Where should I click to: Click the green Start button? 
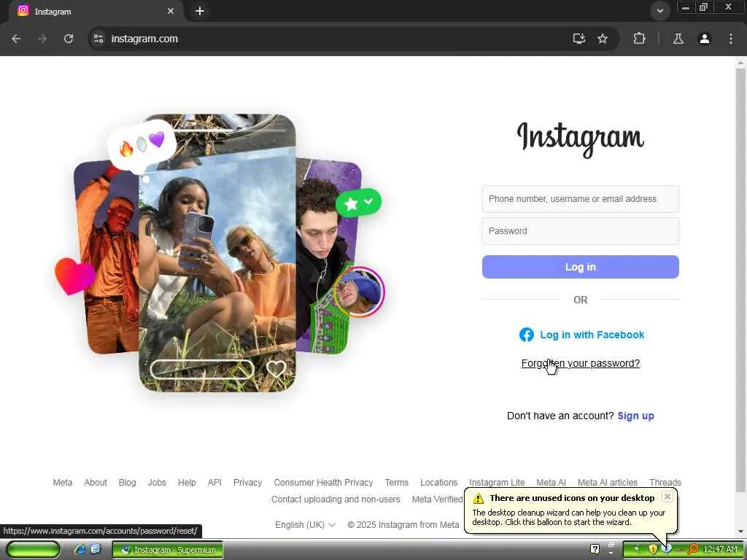point(34,550)
